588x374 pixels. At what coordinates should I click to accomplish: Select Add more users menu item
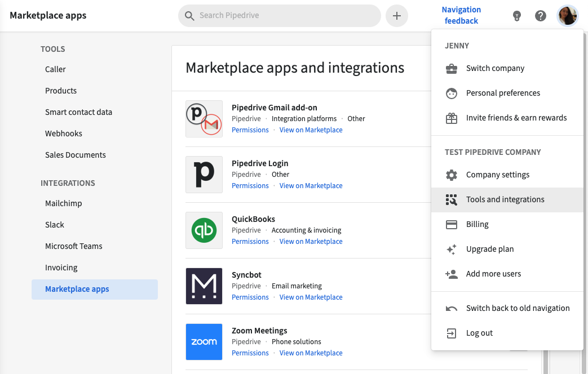[x=507, y=274]
